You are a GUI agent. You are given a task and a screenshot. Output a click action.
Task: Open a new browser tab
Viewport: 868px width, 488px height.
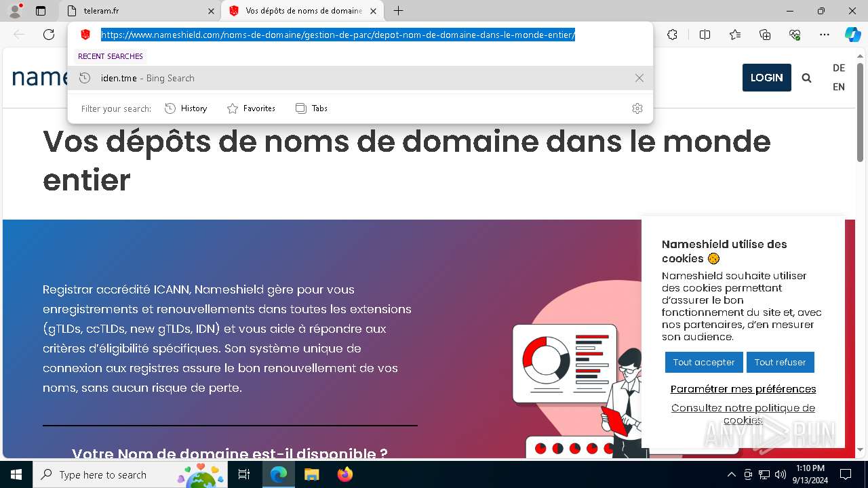(399, 11)
